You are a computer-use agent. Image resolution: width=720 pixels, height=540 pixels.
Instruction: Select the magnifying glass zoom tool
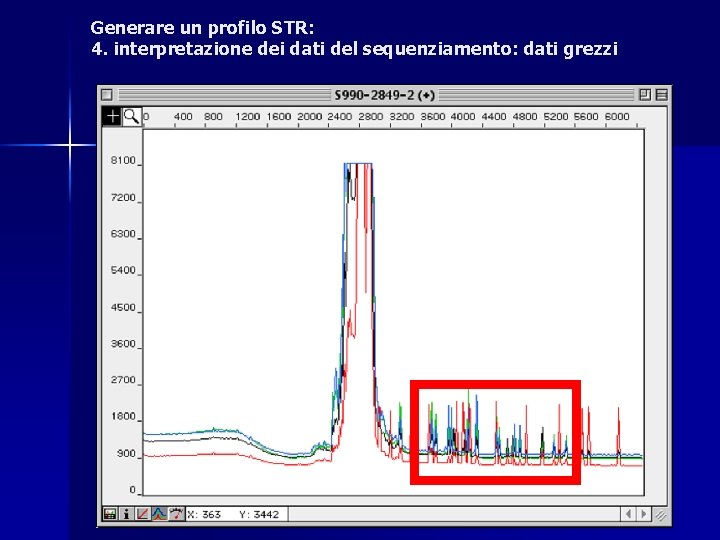coord(131,117)
